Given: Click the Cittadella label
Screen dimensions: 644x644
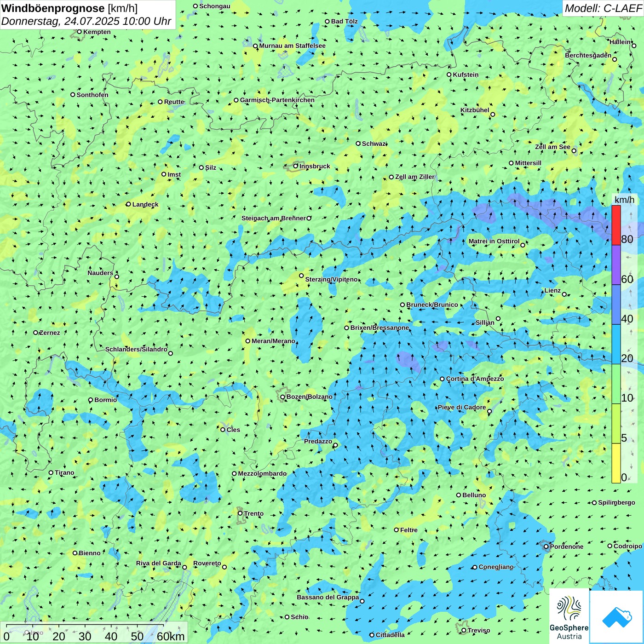Looking at the screenshot, I should pyautogui.click(x=391, y=635).
